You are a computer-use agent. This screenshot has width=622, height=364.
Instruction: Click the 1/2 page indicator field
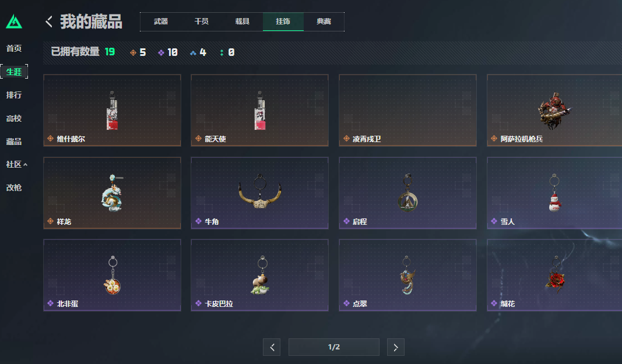(333, 347)
